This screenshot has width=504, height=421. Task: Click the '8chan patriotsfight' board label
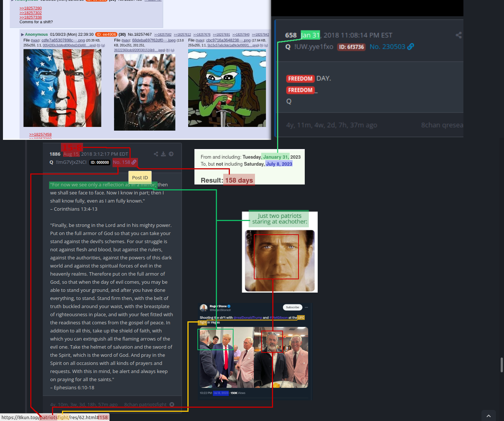(145, 404)
